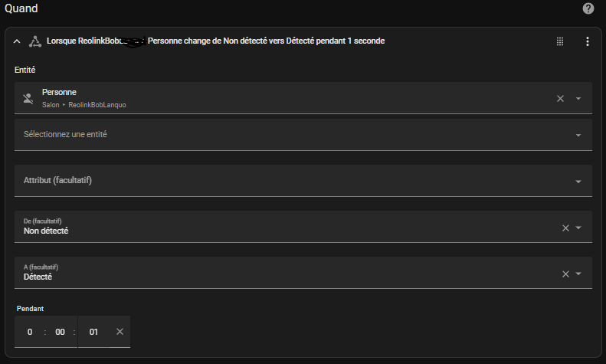Open the trigger three-dot overflow menu
Image resolution: width=606 pixels, height=364 pixels.
pyautogui.click(x=588, y=41)
